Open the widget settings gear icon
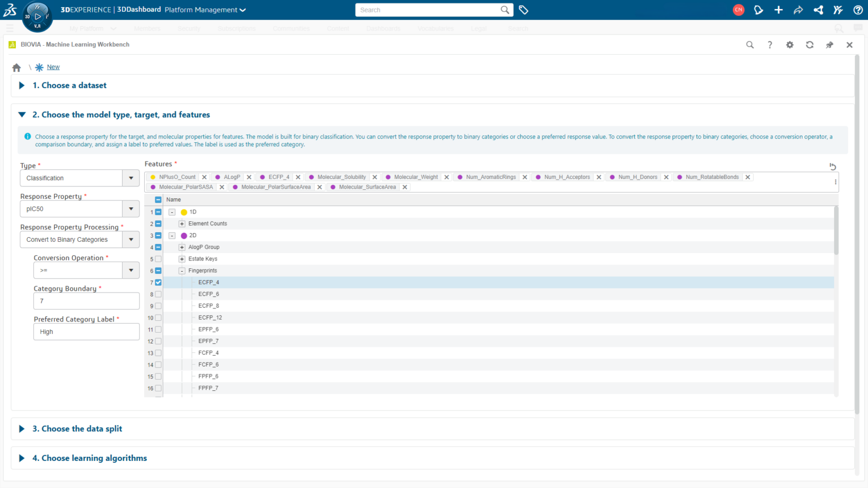This screenshot has width=868, height=488. pos(789,45)
